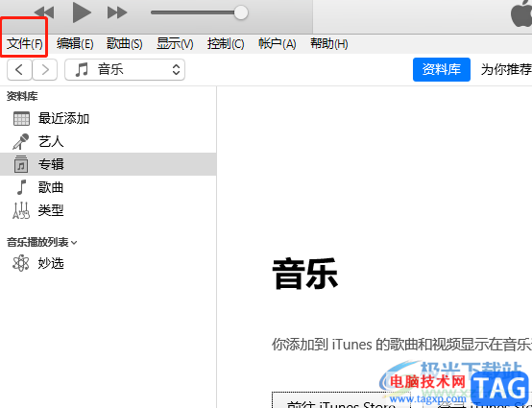Click the 最近添加 label text

(63, 119)
